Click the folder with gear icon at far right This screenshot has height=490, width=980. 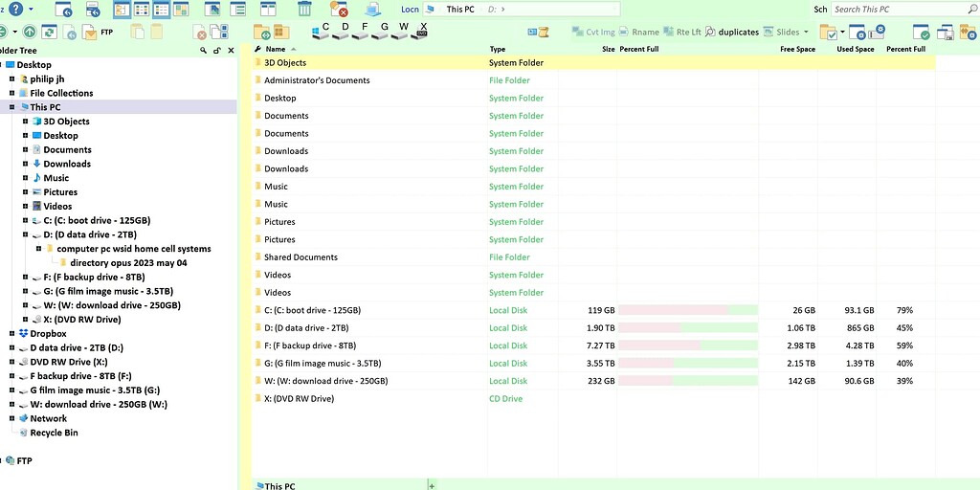tap(969, 32)
